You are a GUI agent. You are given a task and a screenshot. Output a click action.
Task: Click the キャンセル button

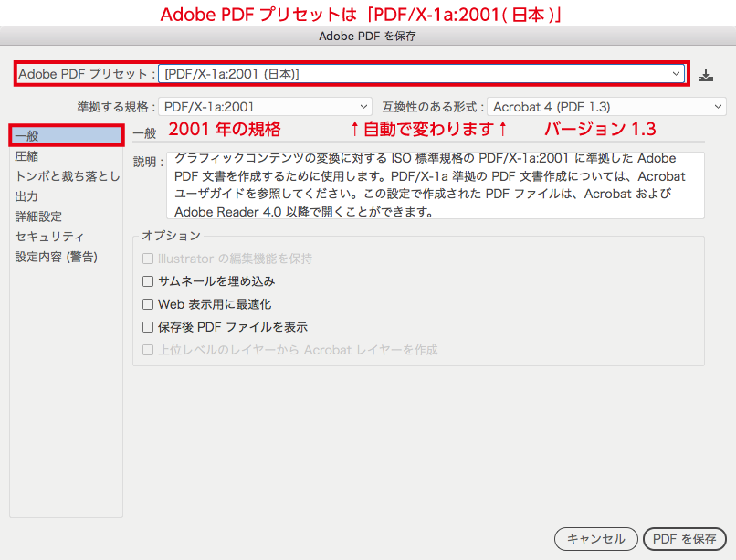click(596, 539)
